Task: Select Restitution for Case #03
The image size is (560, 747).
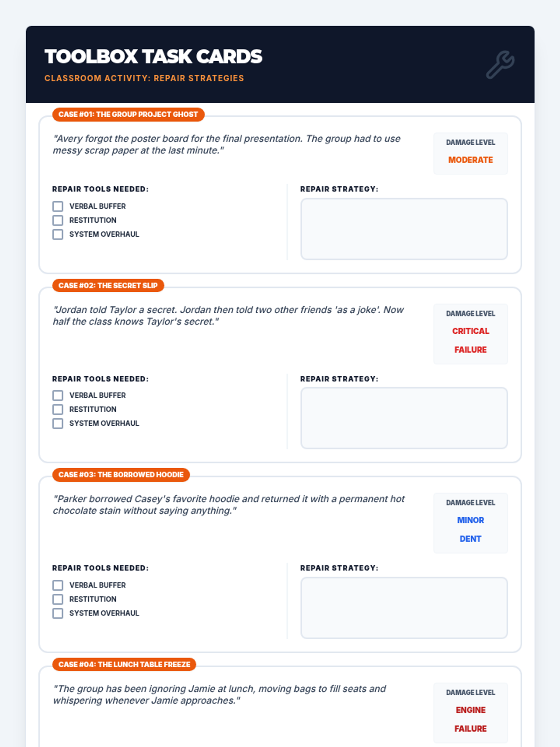Action: 58,599
